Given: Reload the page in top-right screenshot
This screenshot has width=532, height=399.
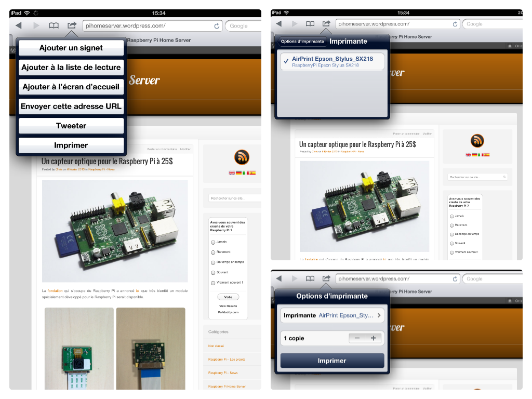Looking at the screenshot, I should [x=455, y=24].
